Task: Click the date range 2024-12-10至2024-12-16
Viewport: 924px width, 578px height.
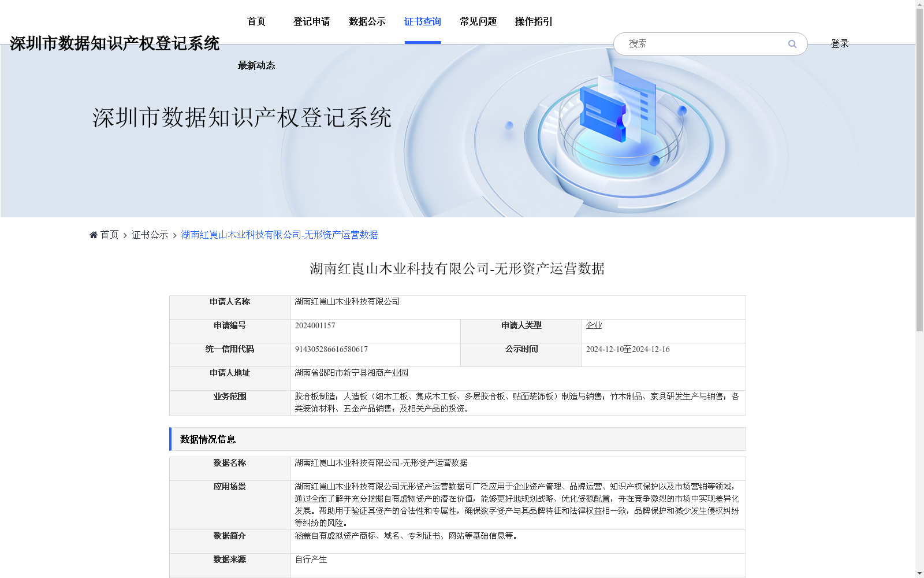Action: pos(628,349)
